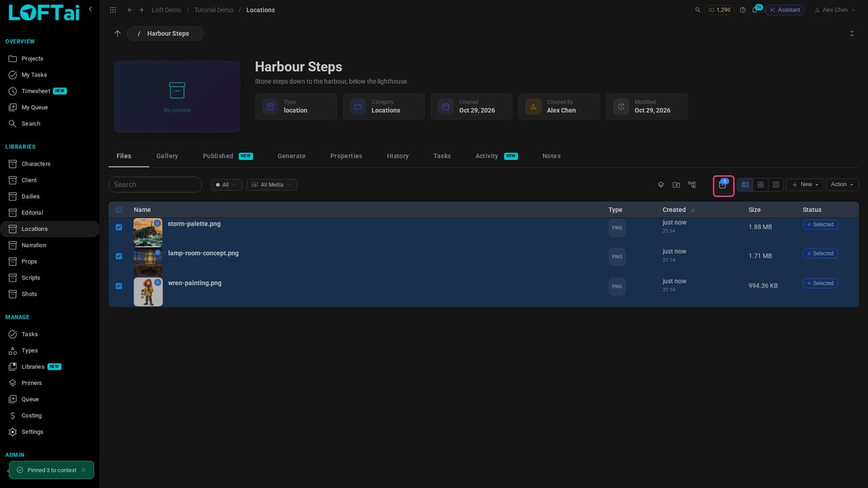Navigate forward with the right arrow
868x488 pixels.
pyautogui.click(x=141, y=10)
